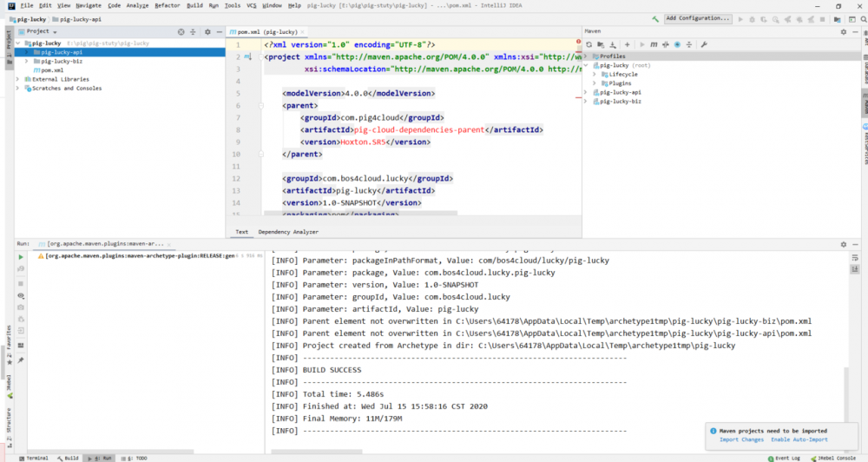Toggle the show-passed eye icon in Run panel
Viewport: 868px width, 462px height.
click(21, 295)
